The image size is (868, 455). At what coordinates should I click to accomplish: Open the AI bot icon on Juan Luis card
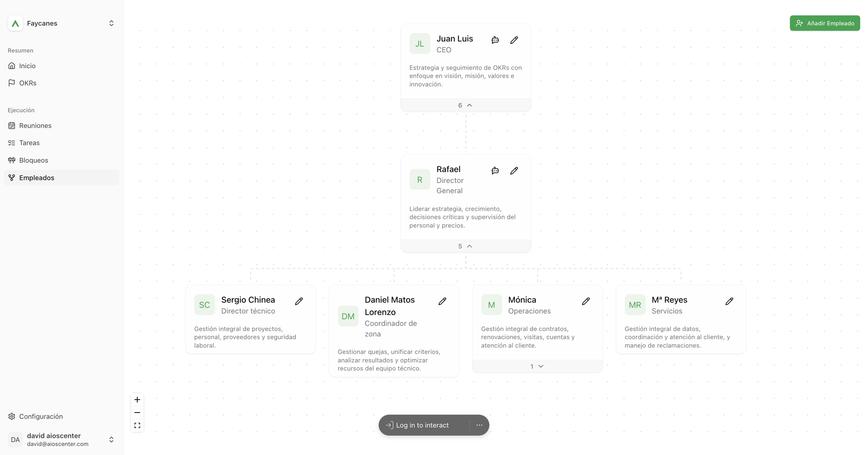click(x=495, y=40)
